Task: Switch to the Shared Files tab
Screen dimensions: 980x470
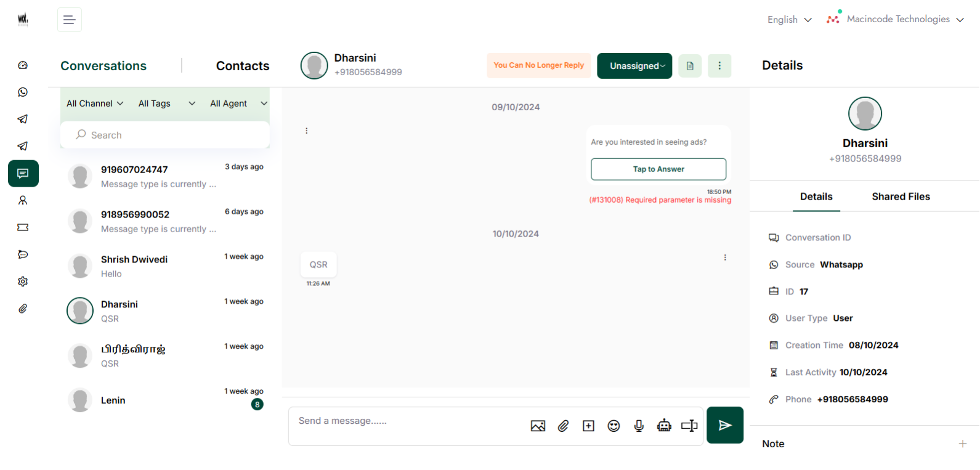Action: 901,197
